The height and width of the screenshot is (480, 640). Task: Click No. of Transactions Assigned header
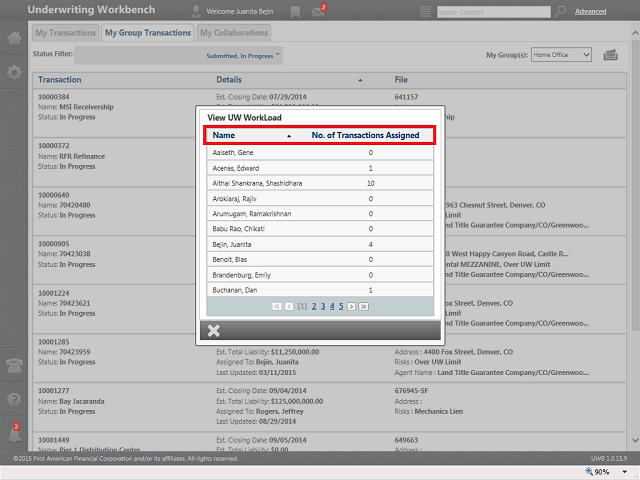[365, 135]
